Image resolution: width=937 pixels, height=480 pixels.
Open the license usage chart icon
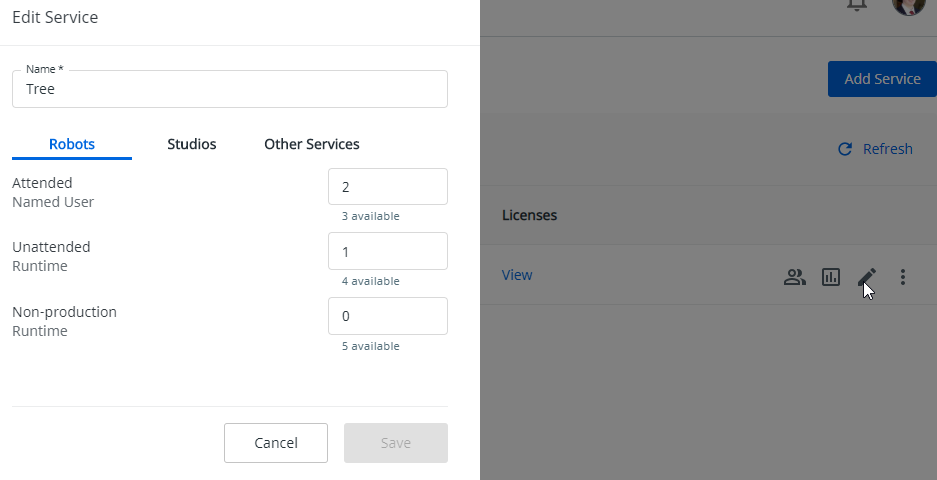(831, 277)
